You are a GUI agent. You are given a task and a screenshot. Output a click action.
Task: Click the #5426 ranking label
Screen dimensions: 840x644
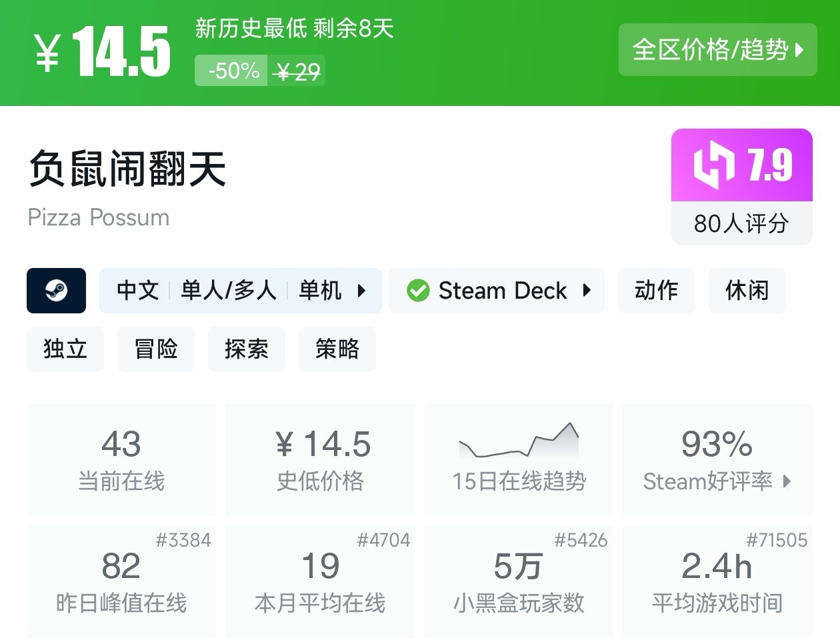(581, 540)
